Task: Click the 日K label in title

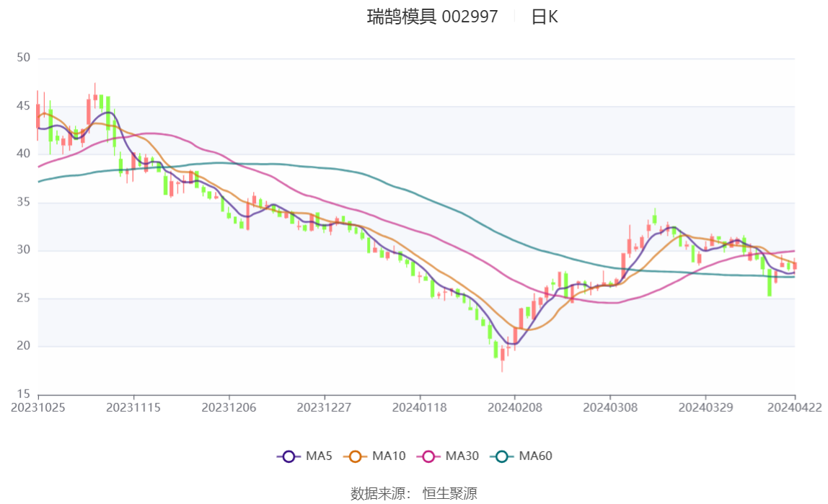Action: click(x=545, y=17)
